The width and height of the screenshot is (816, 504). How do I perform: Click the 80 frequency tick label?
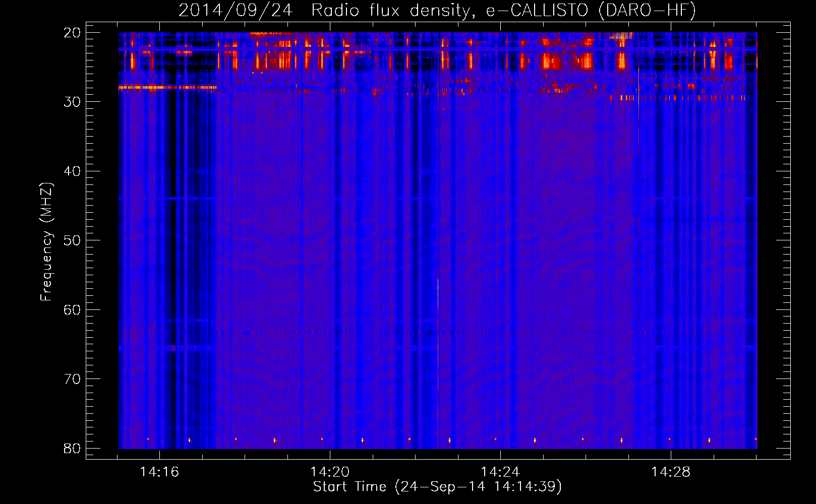click(72, 449)
